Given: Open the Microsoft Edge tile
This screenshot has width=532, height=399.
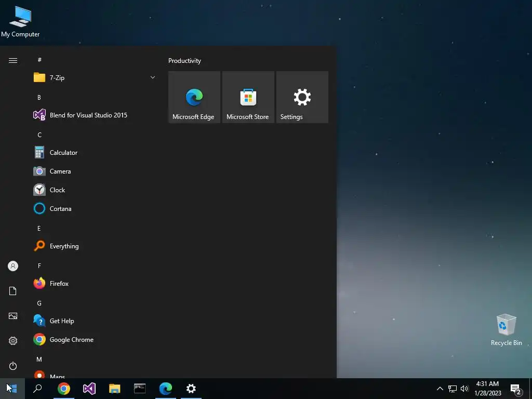Looking at the screenshot, I should pos(194,97).
